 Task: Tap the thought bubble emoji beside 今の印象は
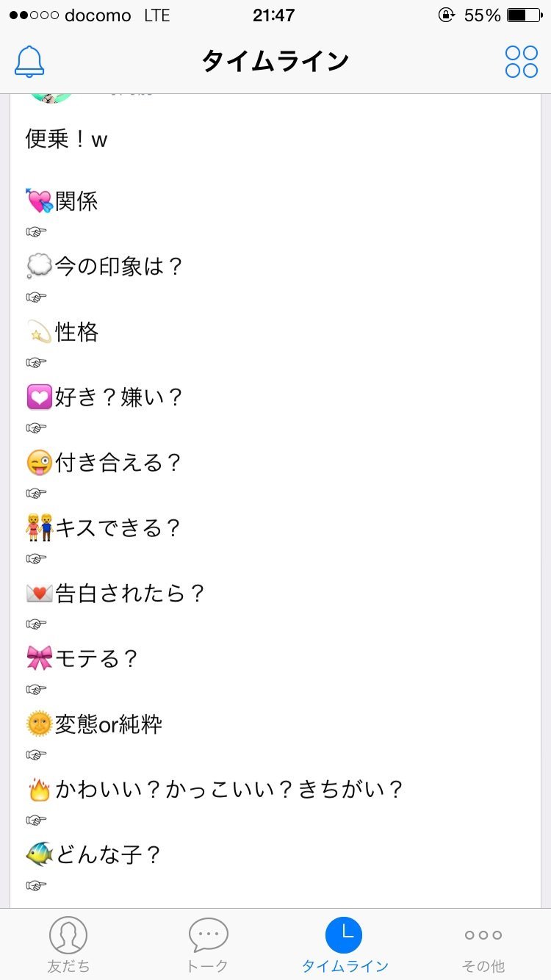pyautogui.click(x=39, y=267)
